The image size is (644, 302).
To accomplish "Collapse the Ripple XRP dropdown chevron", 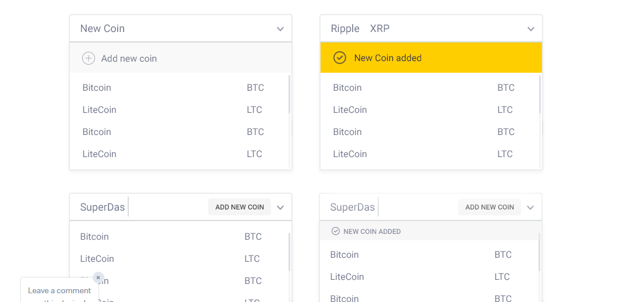I will (531, 29).
